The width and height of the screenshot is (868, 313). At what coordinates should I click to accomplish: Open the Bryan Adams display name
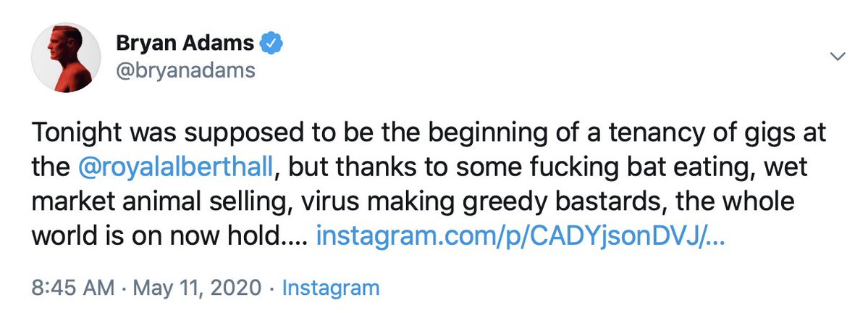pyautogui.click(x=185, y=44)
